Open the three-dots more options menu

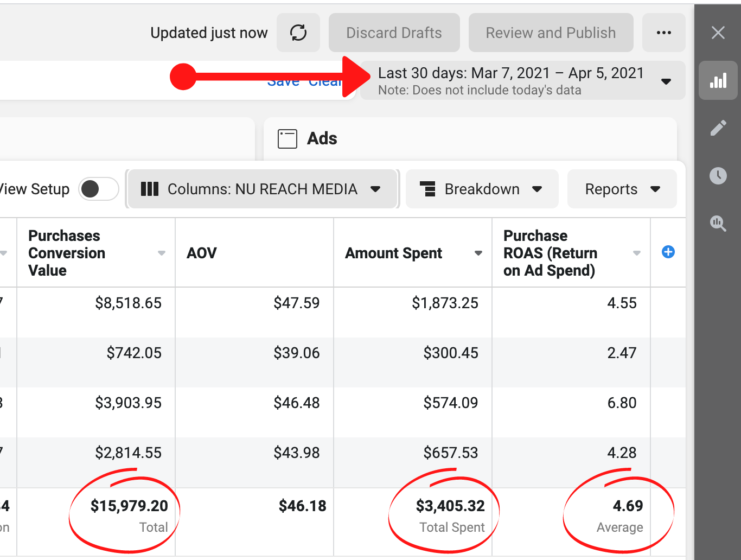[x=663, y=33]
